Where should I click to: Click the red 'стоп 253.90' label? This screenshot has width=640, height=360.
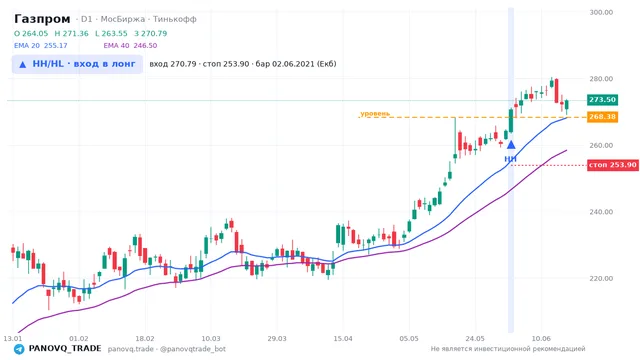tap(613, 165)
